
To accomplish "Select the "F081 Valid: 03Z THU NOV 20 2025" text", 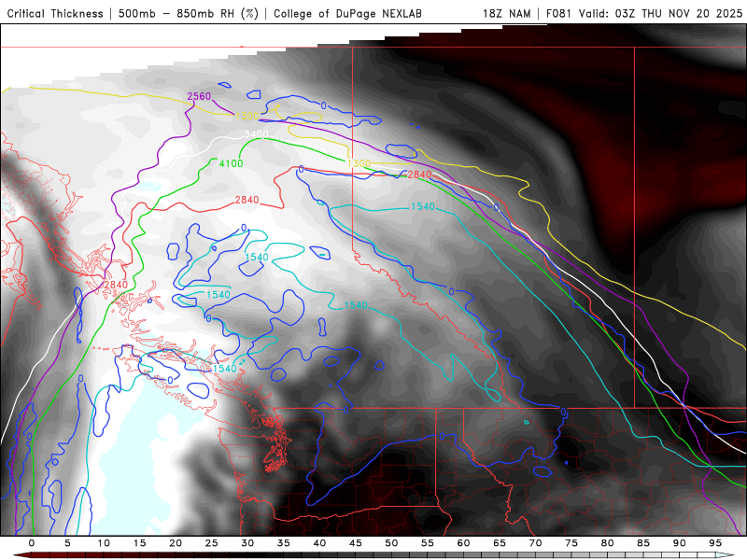I will [x=644, y=13].
